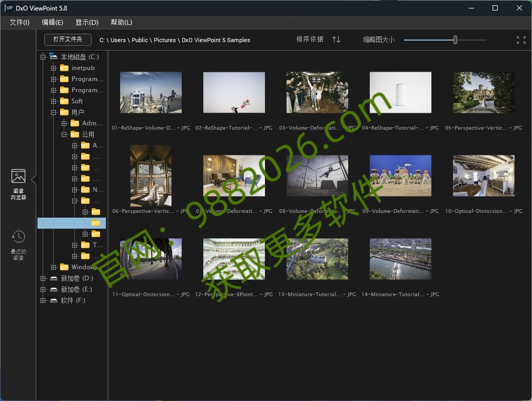
Task: Collapse the 本地磁盘 (C:) tree node
Action: (44, 56)
